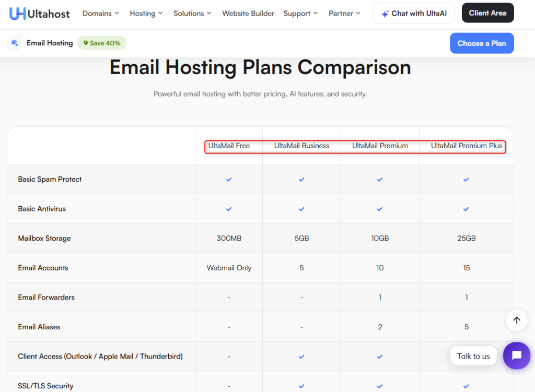Click the Email Hosting envelope icon
The height and width of the screenshot is (392, 535).
14,43
